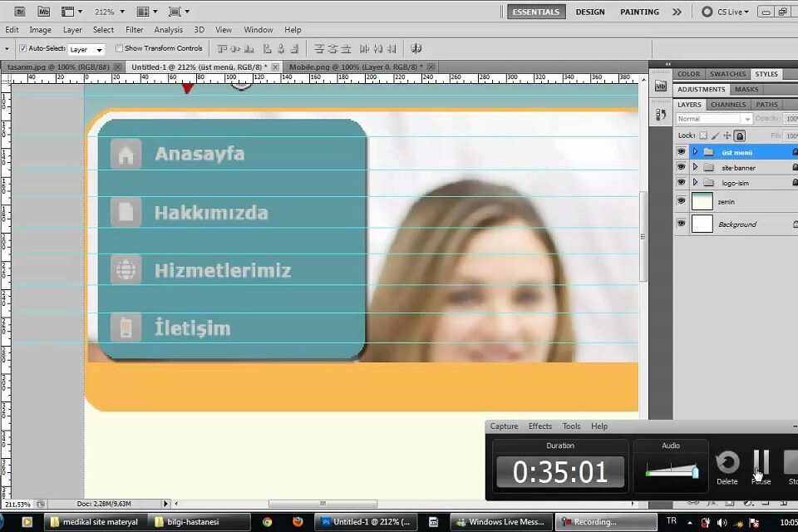798x532 pixels.
Task: Click the lock position icon
Action: pyautogui.click(x=727, y=135)
